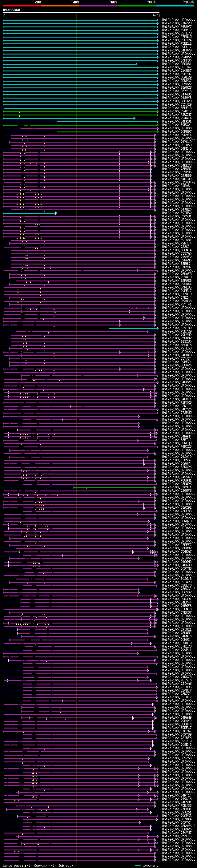Click the green alignment bar of UniRef100_Q109E1
Viewport: 197px width, 868px height.
pyautogui.click(x=115, y=487)
